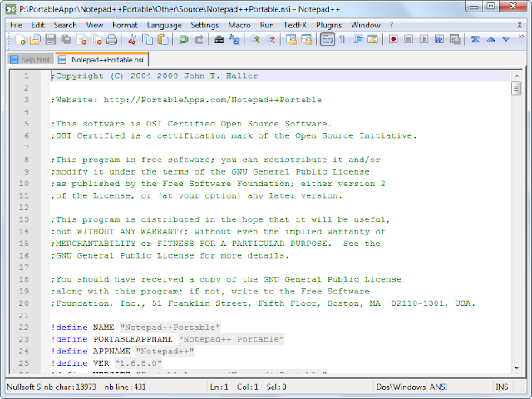Toggle Show All Characters pilcrow icon
532x399 pixels.
pyautogui.click(x=342, y=40)
